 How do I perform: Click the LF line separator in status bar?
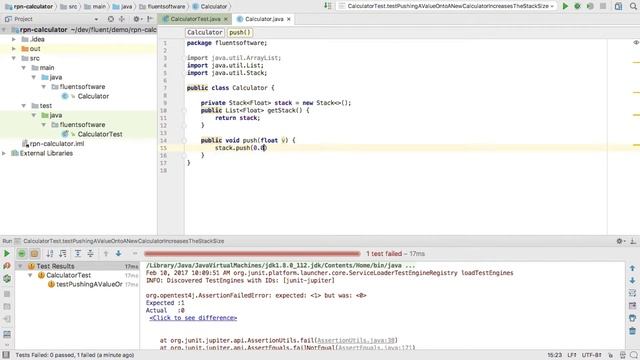point(572,355)
